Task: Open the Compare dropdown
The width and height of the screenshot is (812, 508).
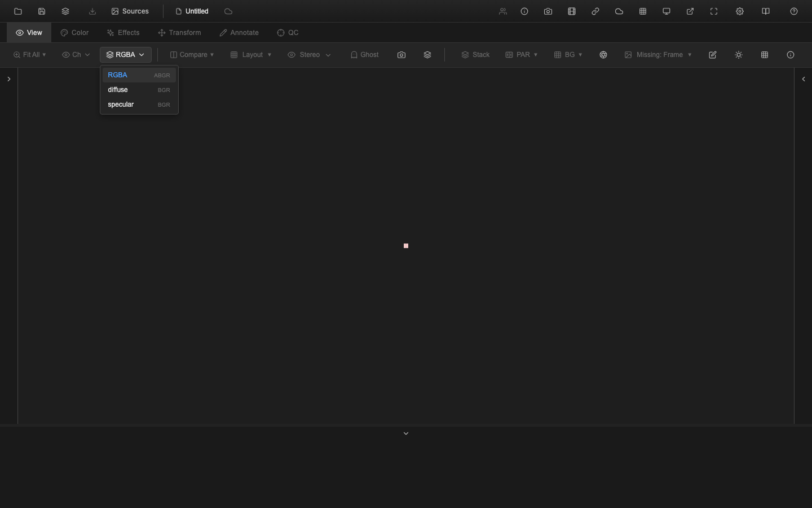Action: tap(192, 55)
